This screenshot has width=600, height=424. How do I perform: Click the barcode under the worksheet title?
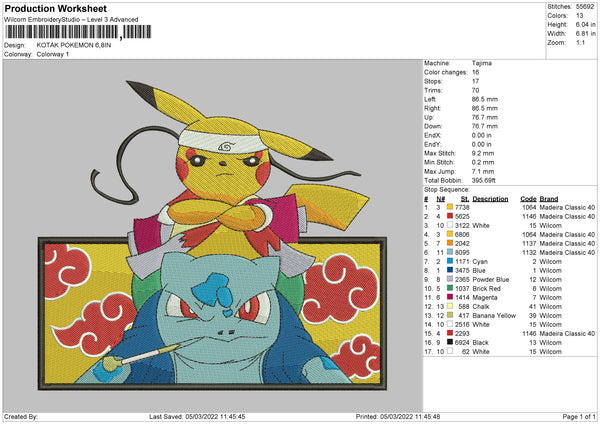(x=78, y=32)
